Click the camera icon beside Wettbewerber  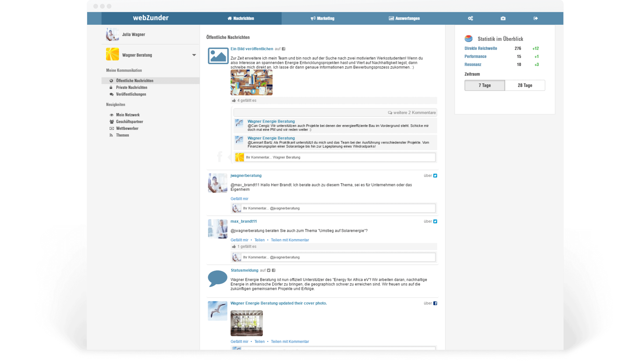point(111,128)
